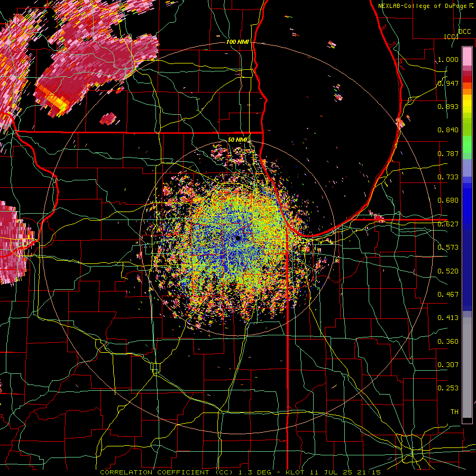Click the TH threshold label
476x476 pixels.
pyautogui.click(x=454, y=412)
